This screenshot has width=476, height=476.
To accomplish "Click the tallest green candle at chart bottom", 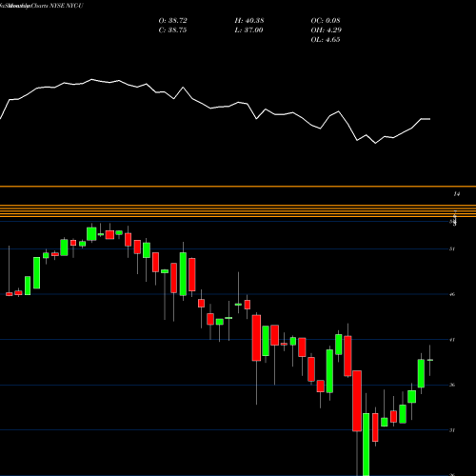I will point(366,445).
